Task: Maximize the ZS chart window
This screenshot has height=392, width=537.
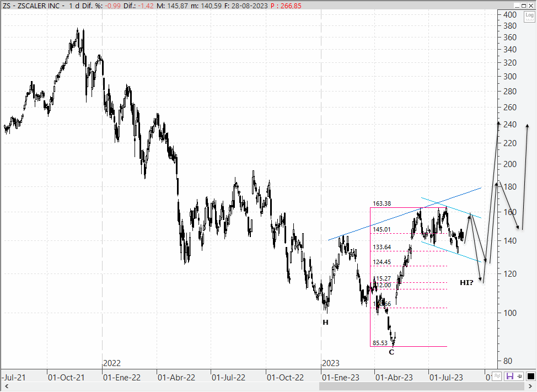Action: pyautogui.click(x=524, y=6)
